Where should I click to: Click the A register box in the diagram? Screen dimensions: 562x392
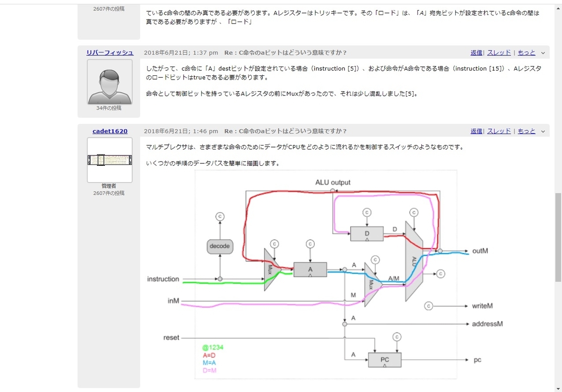310,269
